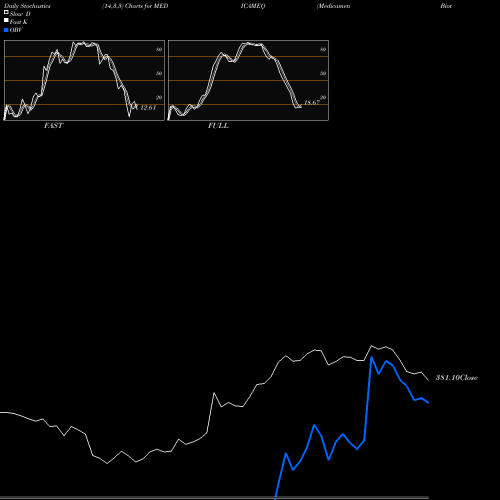The image size is (500, 500).
Task: Click the FULL chart label
Action: 218,126
